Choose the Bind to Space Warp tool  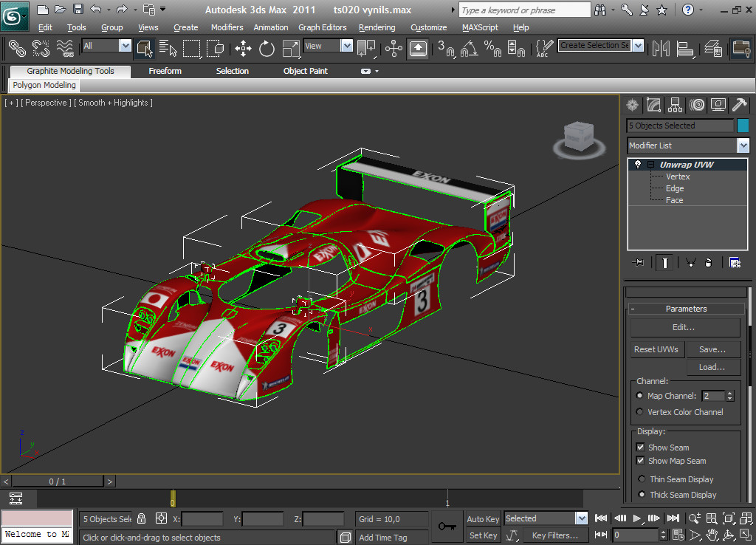tap(65, 48)
